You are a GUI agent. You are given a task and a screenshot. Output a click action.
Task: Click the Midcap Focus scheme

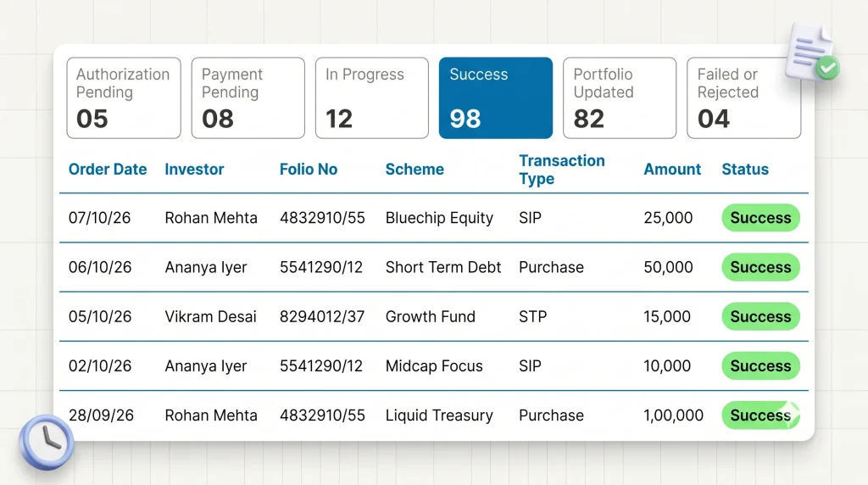pyautogui.click(x=434, y=366)
